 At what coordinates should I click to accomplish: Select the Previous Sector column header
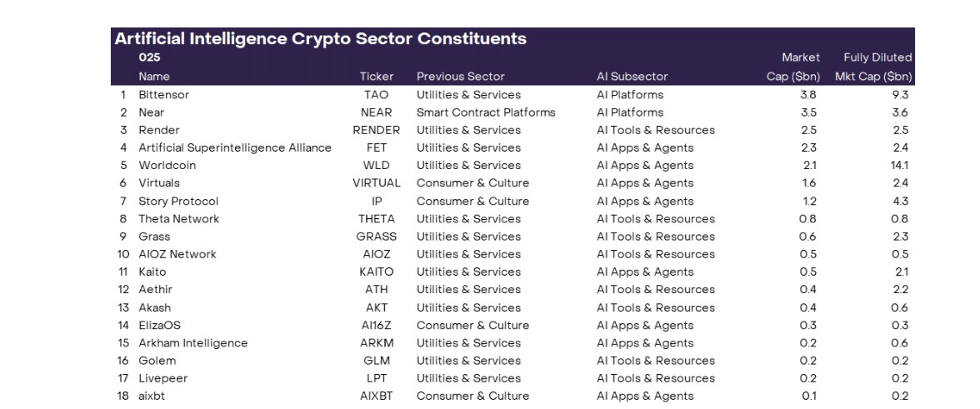tap(461, 77)
